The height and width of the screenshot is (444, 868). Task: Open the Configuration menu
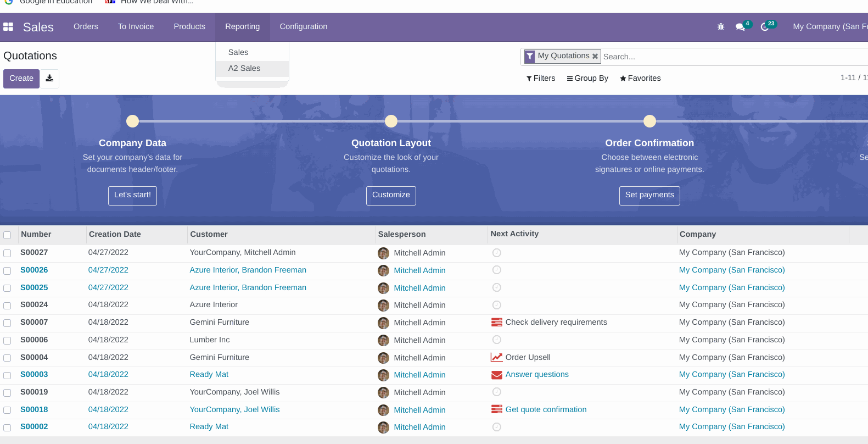click(x=303, y=26)
